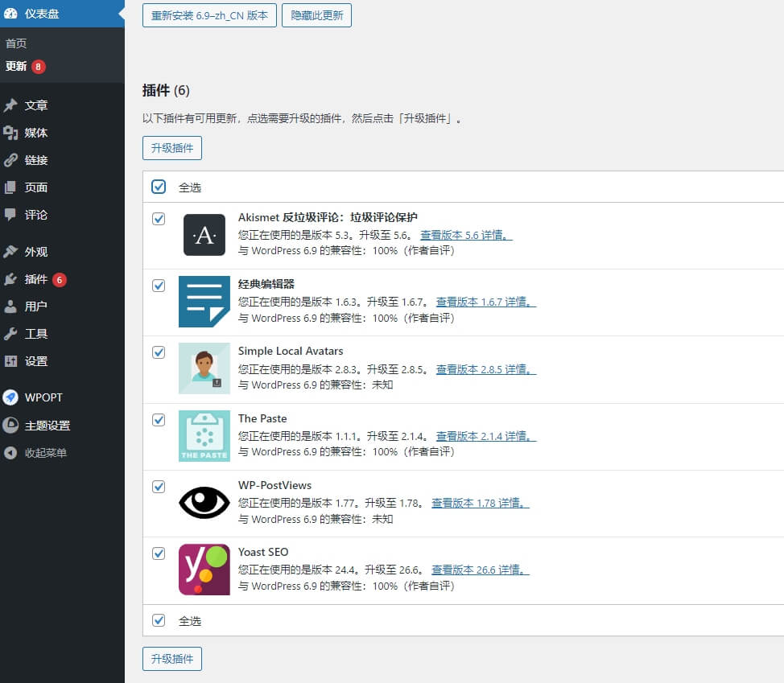Viewport: 784px width, 683px height.
Task: Click The Paste plugin icon
Action: click(x=204, y=435)
